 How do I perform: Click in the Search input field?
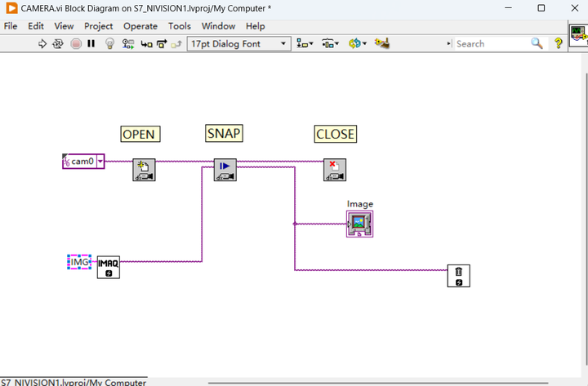pos(492,44)
